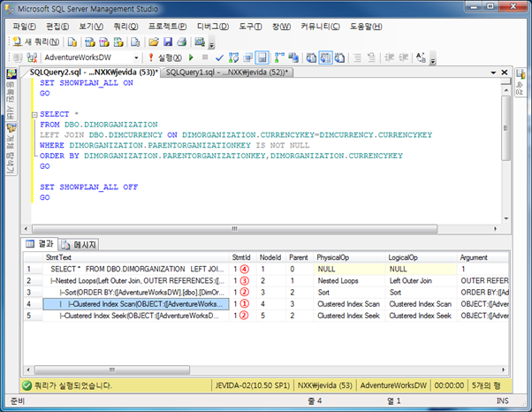Collapse the SELECT statement outline box
The height and width of the screenshot is (412, 532).
[x=34, y=115]
